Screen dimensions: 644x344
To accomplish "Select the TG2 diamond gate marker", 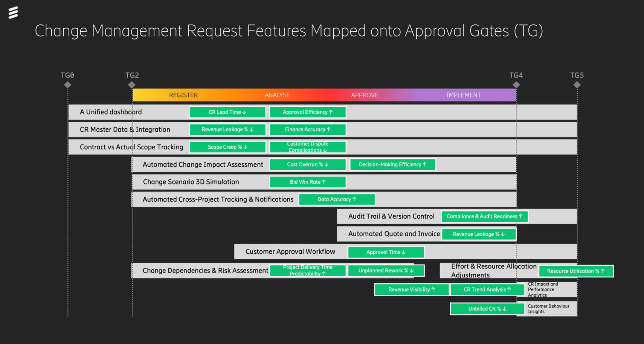I will point(132,85).
